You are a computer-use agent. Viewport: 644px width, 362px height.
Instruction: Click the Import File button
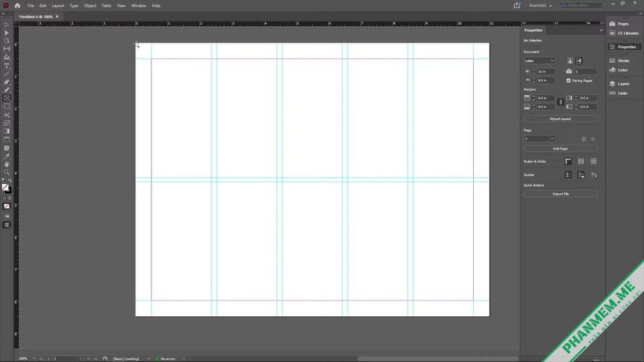coord(561,194)
